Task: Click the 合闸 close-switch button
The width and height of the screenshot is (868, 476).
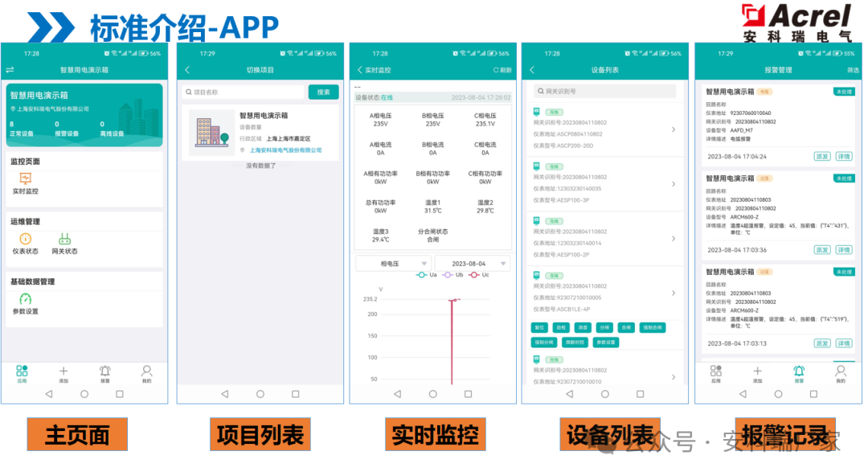Action: 626,327
